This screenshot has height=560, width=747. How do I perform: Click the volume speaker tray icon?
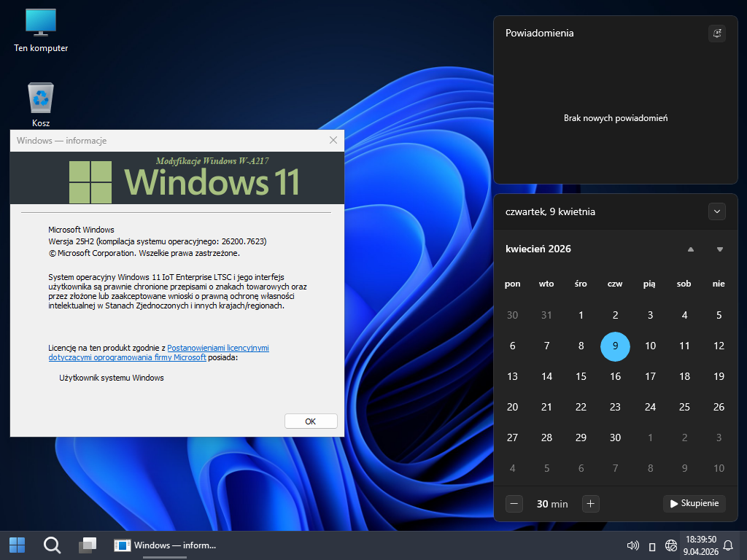point(632,545)
